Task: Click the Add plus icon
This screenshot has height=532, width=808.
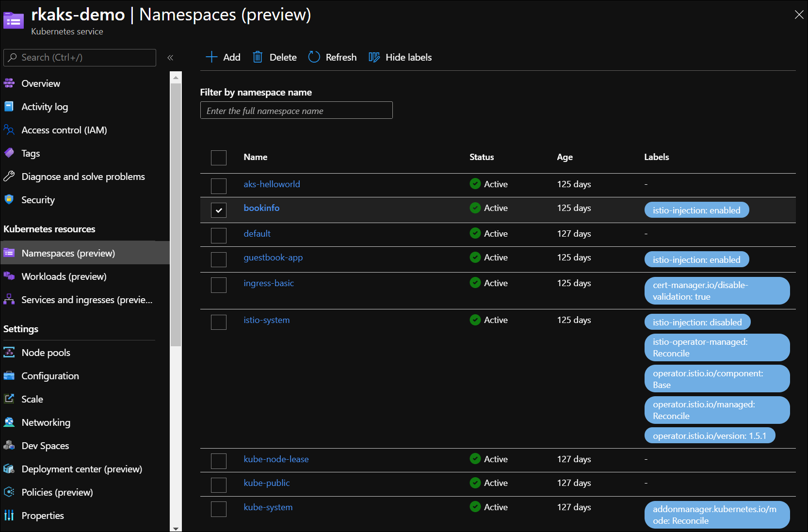Action: 211,57
